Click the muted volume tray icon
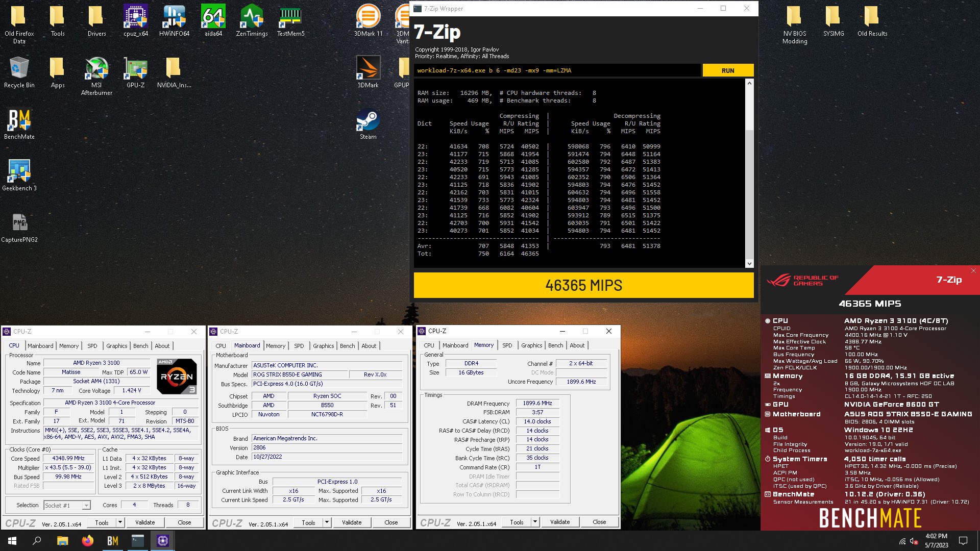980x551 pixels. tap(914, 541)
